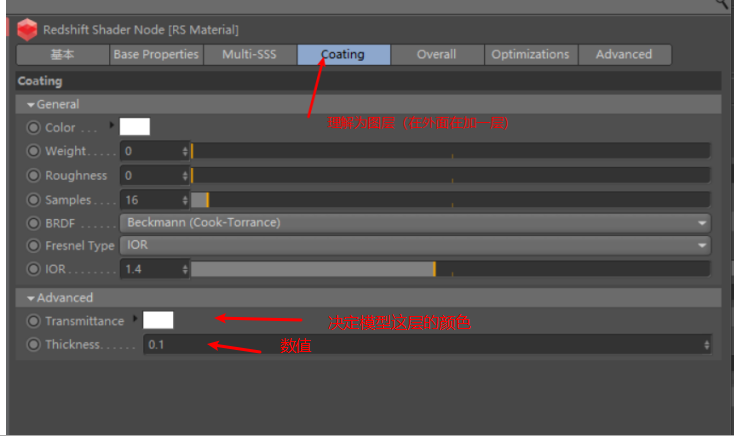This screenshot has width=734, height=436.
Task: Collapse the Advanced section
Action: [31, 298]
